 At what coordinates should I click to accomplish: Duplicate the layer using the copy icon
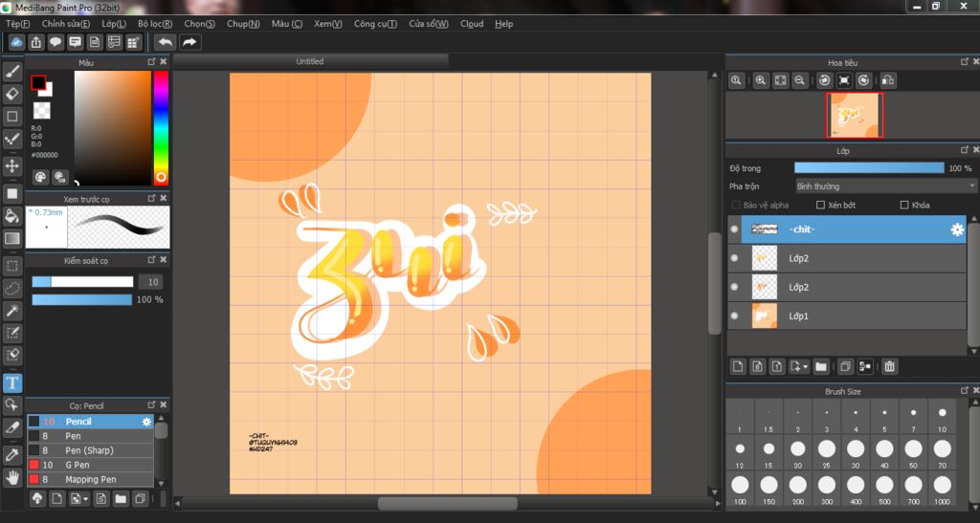[x=845, y=366]
